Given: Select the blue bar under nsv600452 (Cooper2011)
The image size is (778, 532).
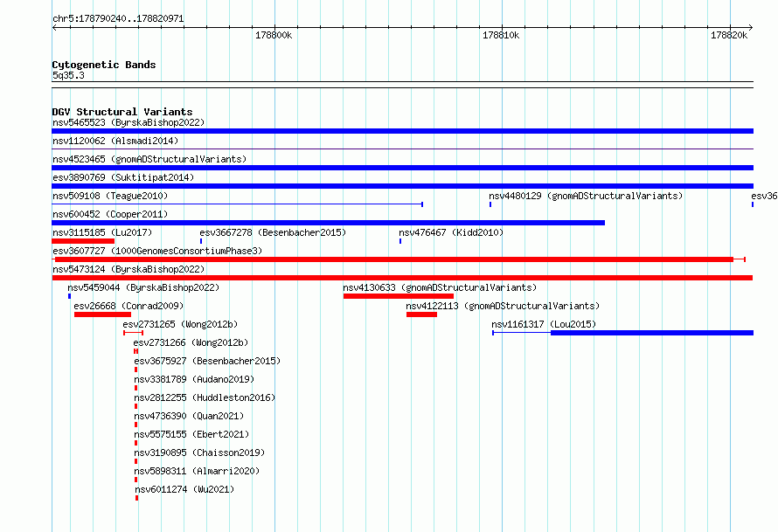Looking at the screenshot, I should tap(329, 223).
